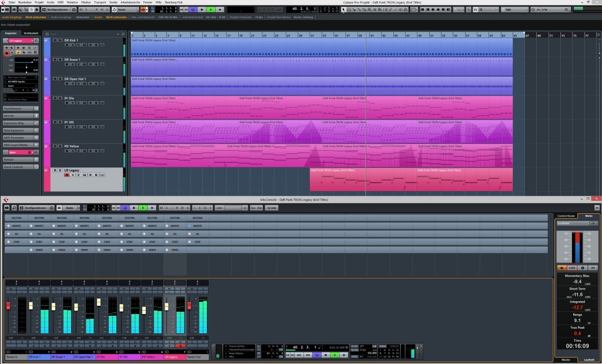
Task: Click record in the bottom transport panel
Action: [343, 355]
